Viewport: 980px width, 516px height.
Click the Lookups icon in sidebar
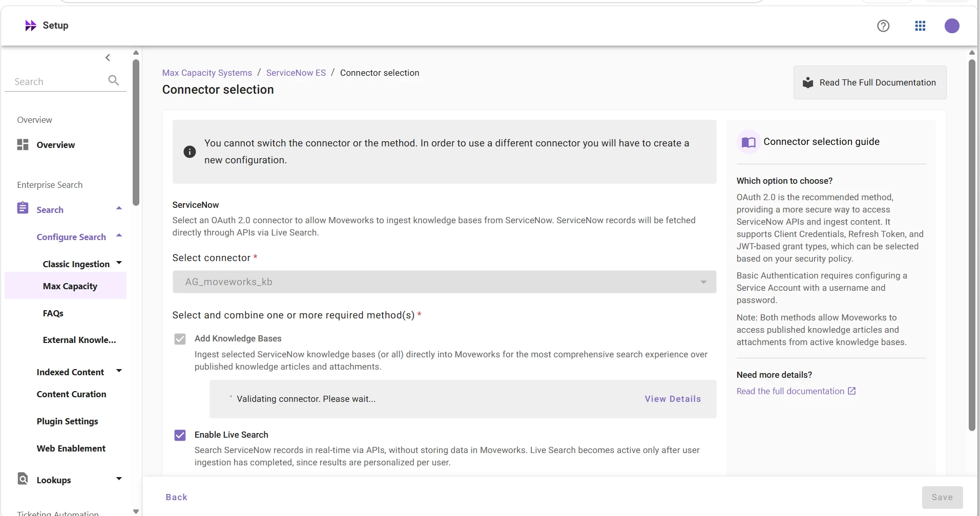point(23,479)
